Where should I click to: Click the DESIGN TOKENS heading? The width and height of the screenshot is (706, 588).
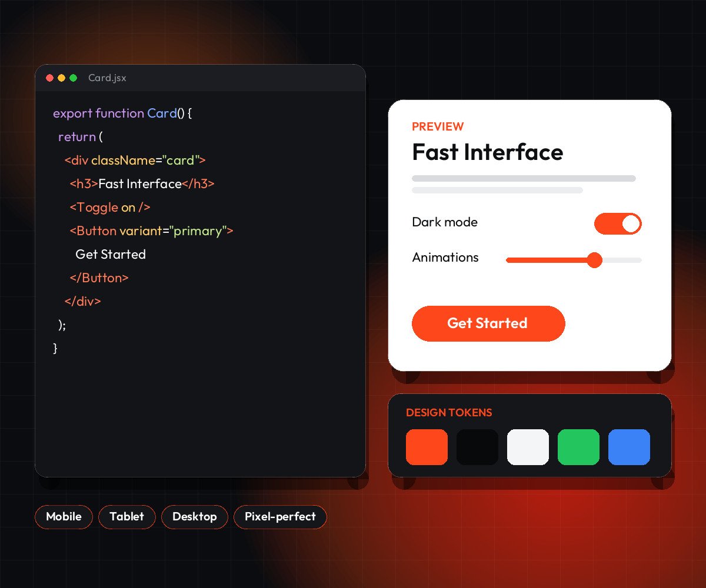(x=449, y=413)
